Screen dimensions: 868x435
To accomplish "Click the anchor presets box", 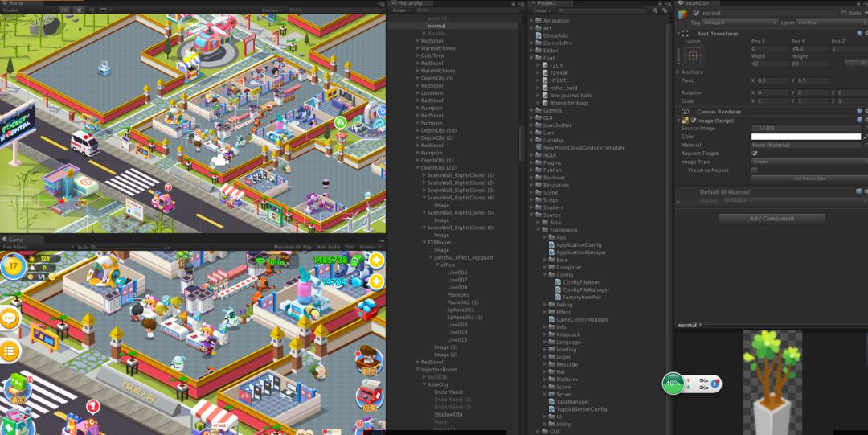I will (x=693, y=56).
